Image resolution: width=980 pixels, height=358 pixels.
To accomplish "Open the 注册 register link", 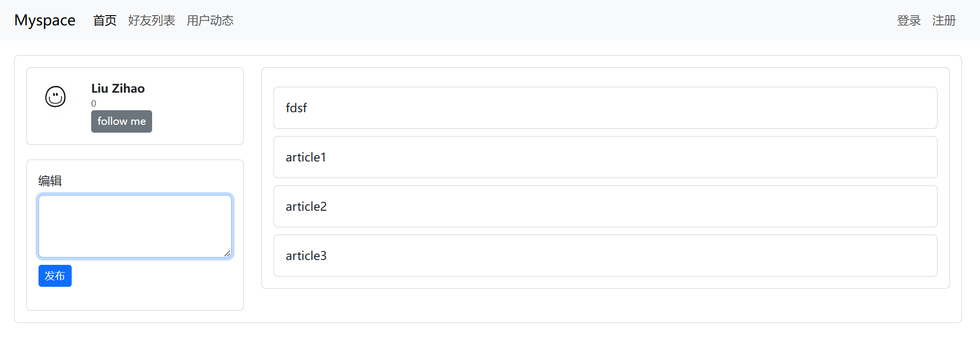I will [944, 20].
